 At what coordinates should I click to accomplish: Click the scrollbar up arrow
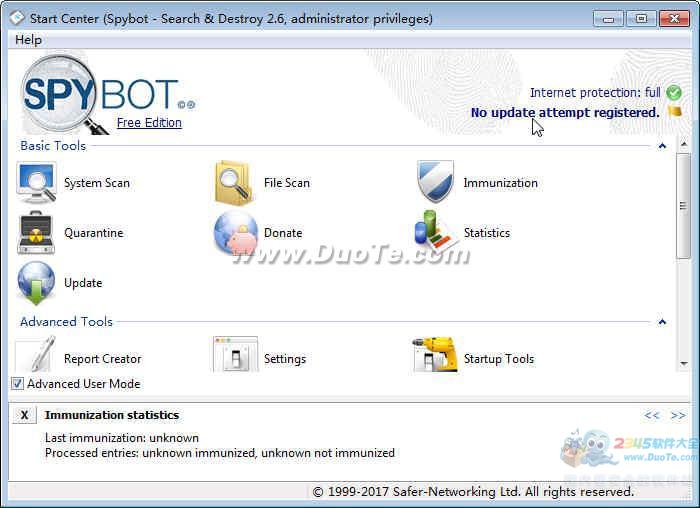[x=683, y=144]
